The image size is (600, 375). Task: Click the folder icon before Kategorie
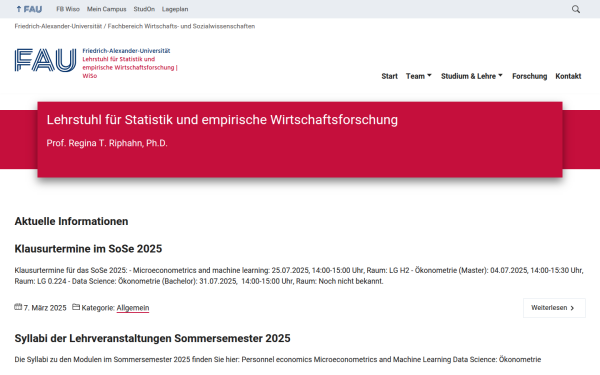[x=76, y=307]
